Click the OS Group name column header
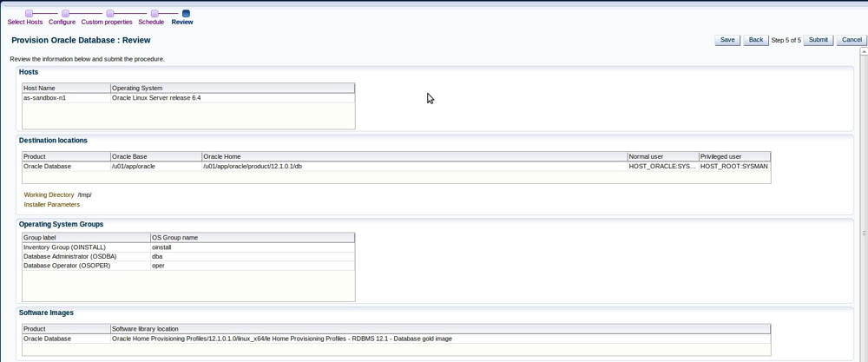Screen dimensions: 868x362 point(253,238)
